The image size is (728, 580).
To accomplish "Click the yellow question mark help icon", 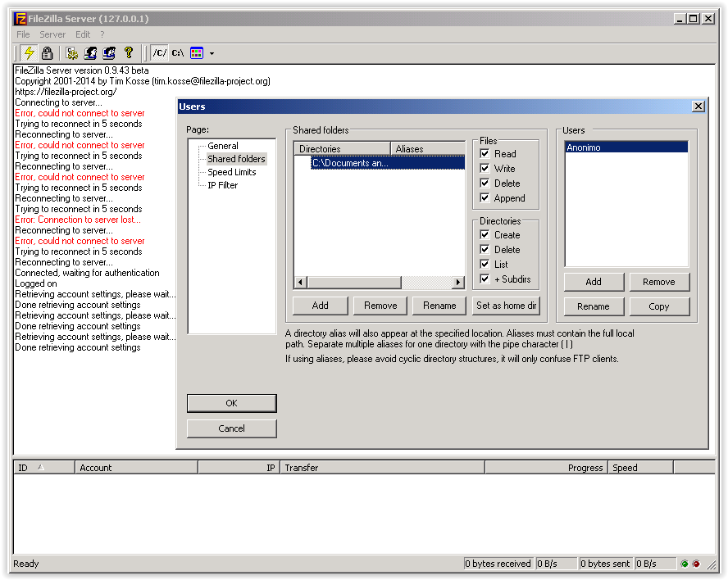I will point(129,53).
